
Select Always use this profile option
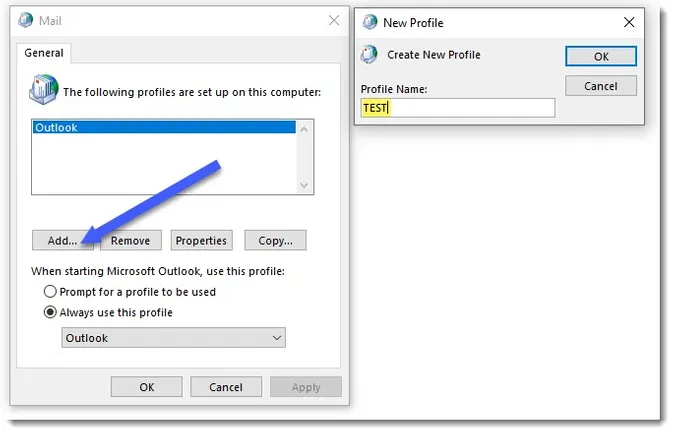50,312
